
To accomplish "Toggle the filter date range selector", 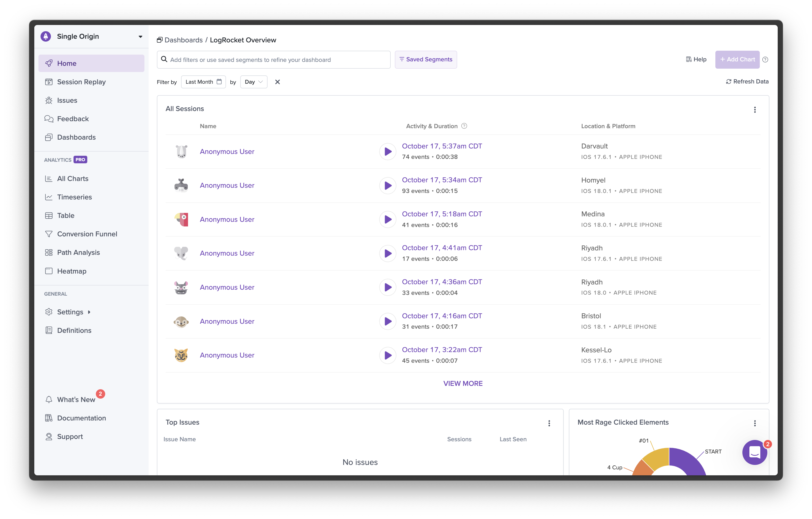I will click(x=204, y=82).
